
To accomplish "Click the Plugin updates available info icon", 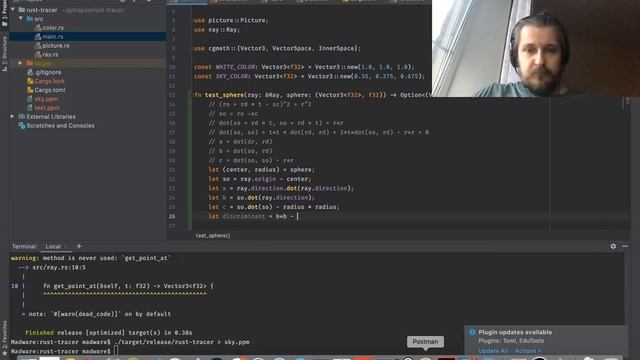I will pyautogui.click(x=472, y=332).
